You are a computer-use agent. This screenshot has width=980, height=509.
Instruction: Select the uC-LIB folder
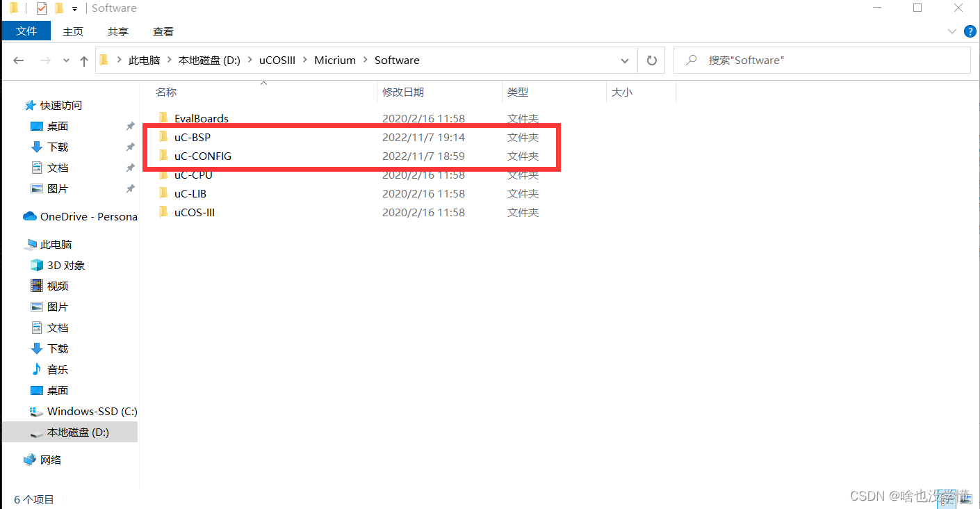(x=190, y=193)
